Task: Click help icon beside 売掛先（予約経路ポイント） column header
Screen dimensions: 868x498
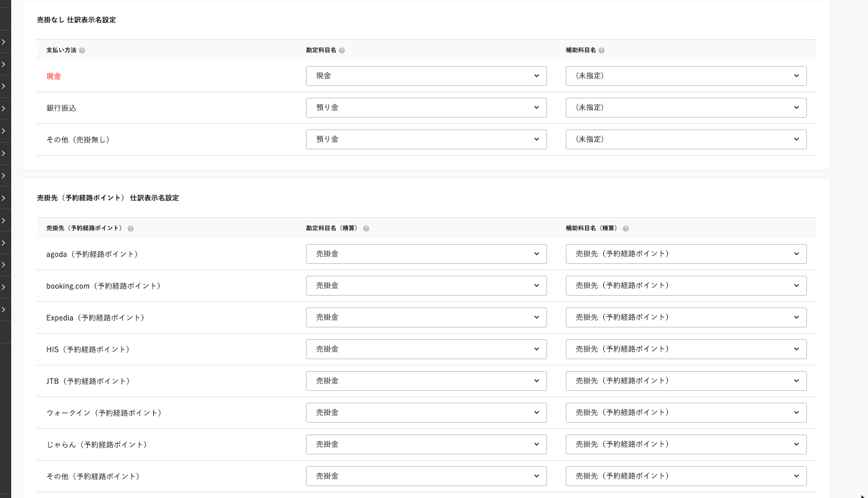Action: (x=131, y=228)
